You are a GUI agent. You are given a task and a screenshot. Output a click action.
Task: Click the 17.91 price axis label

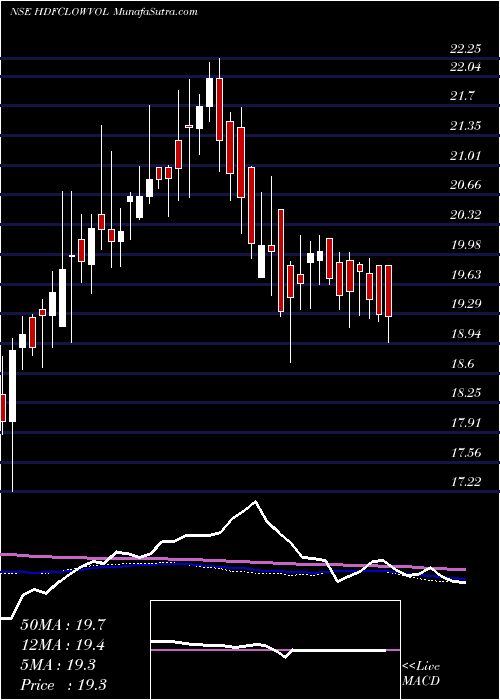[466, 422]
